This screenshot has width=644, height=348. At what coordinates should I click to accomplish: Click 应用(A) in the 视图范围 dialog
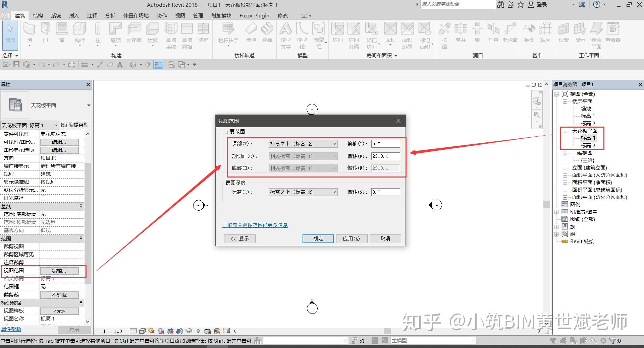pyautogui.click(x=352, y=238)
